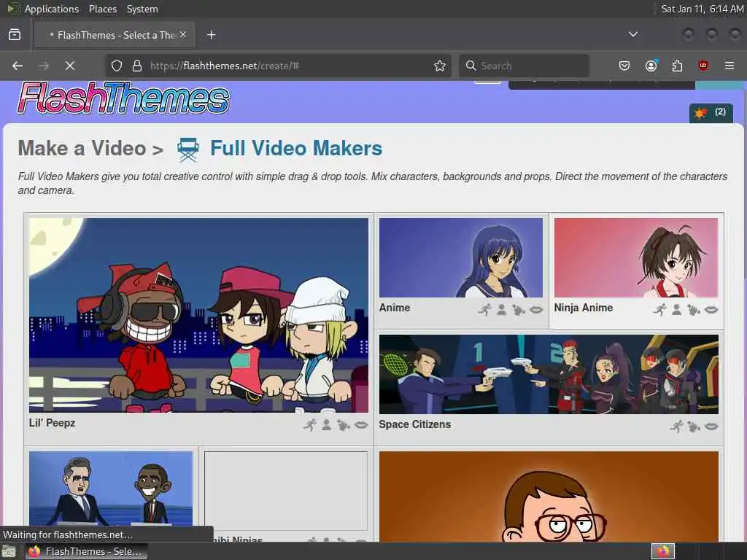This screenshot has width=747, height=560.
Task: Click the Space Citizens action icon
Action: coord(676,426)
